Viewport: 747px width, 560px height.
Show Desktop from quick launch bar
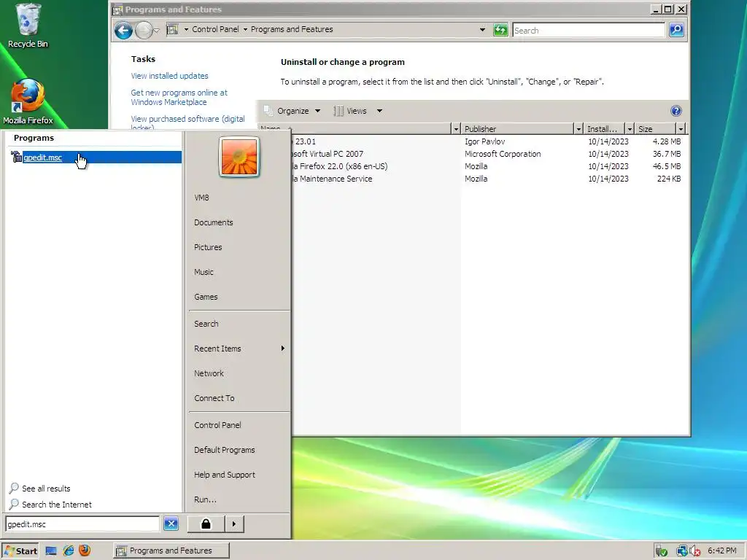pos(51,551)
